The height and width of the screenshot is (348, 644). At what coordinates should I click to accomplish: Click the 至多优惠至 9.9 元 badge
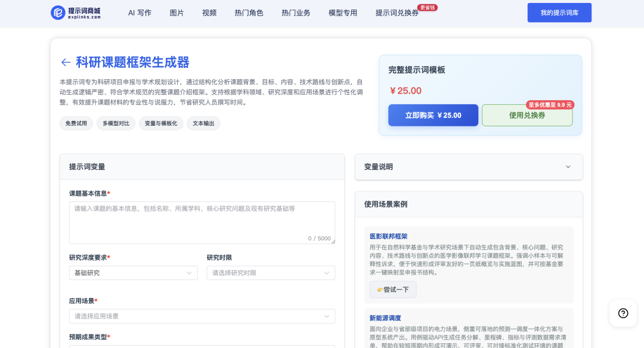coord(550,105)
